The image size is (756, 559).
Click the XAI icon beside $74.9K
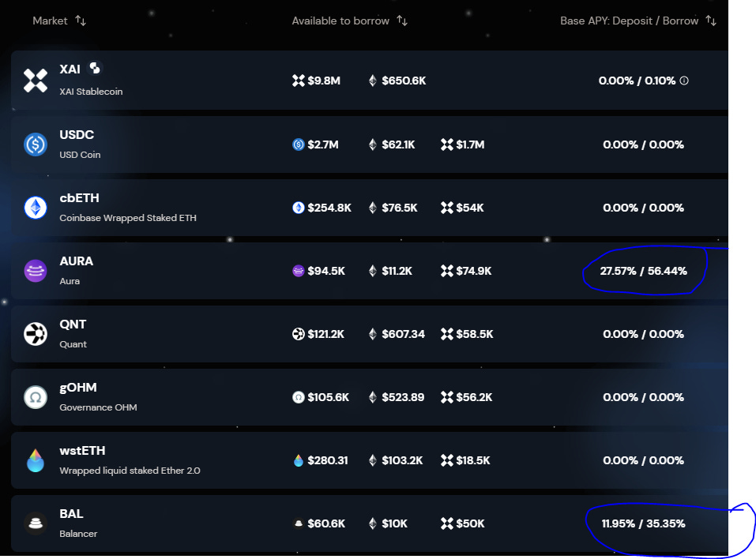click(x=447, y=271)
